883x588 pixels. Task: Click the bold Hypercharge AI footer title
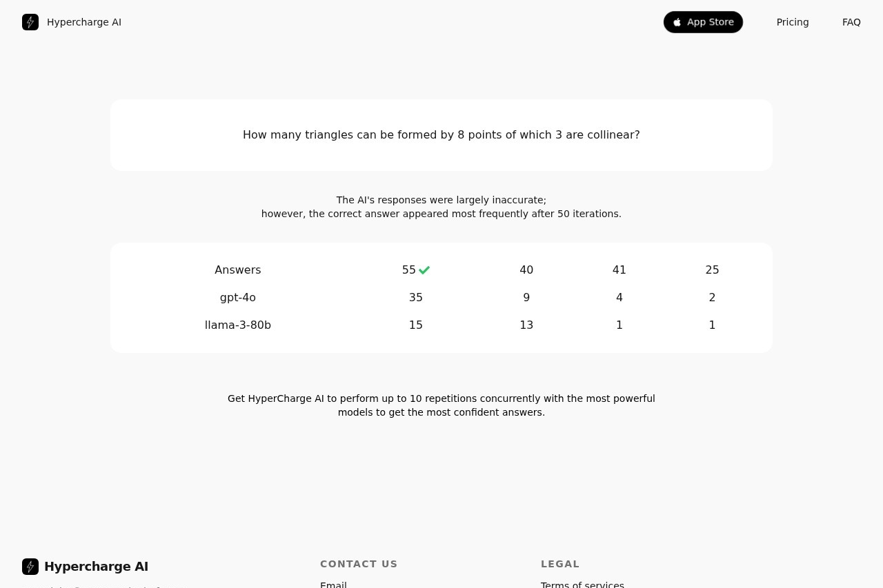coord(96,567)
